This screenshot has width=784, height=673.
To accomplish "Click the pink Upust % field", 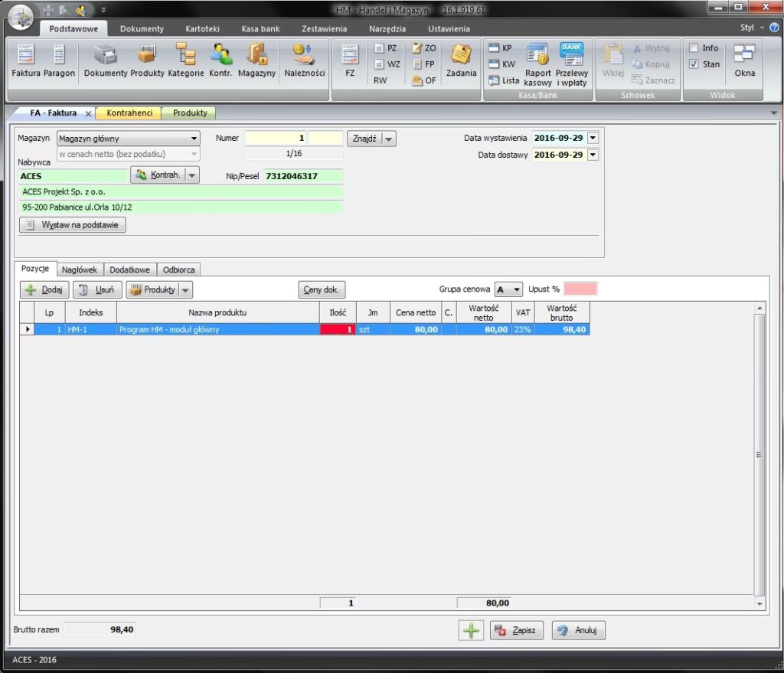I will (580, 289).
